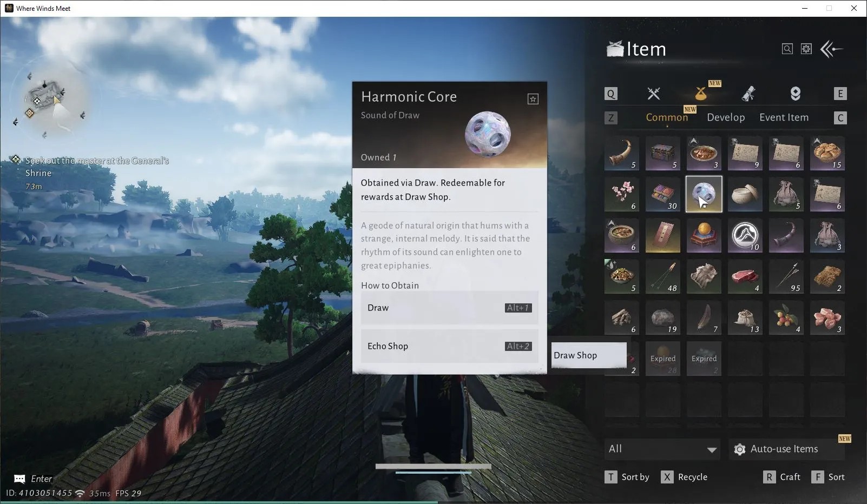Favorite Harmonic Core using the star icon
This screenshot has height=504, width=867.
coord(533,99)
